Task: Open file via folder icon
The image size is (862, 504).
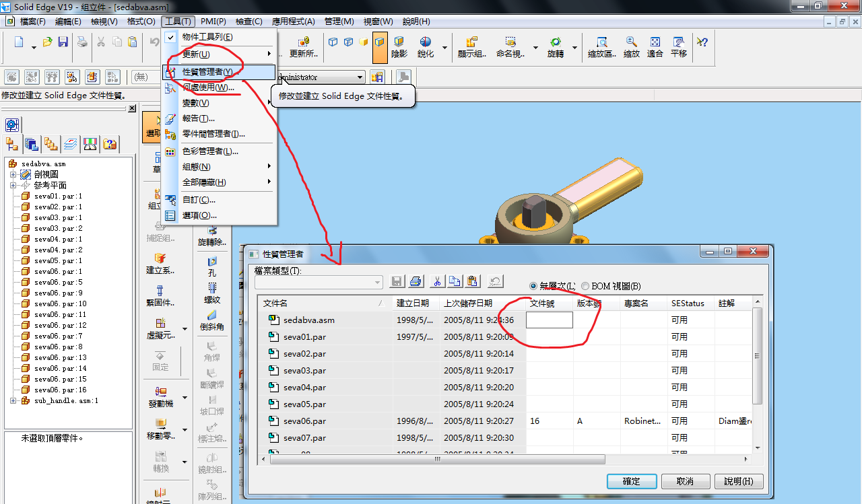Action: pos(47,42)
